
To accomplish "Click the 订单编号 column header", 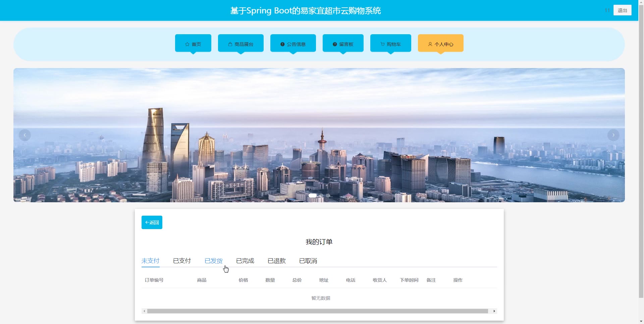I will 154,280.
